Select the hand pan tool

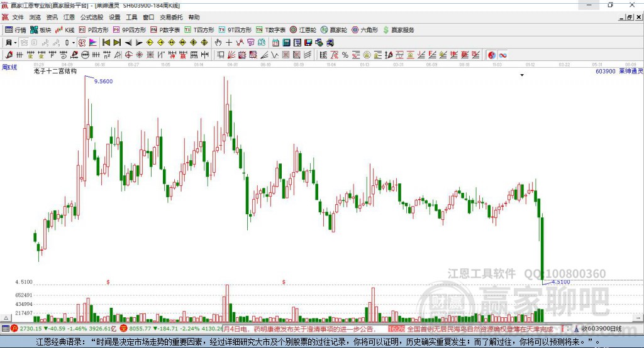coord(218,43)
